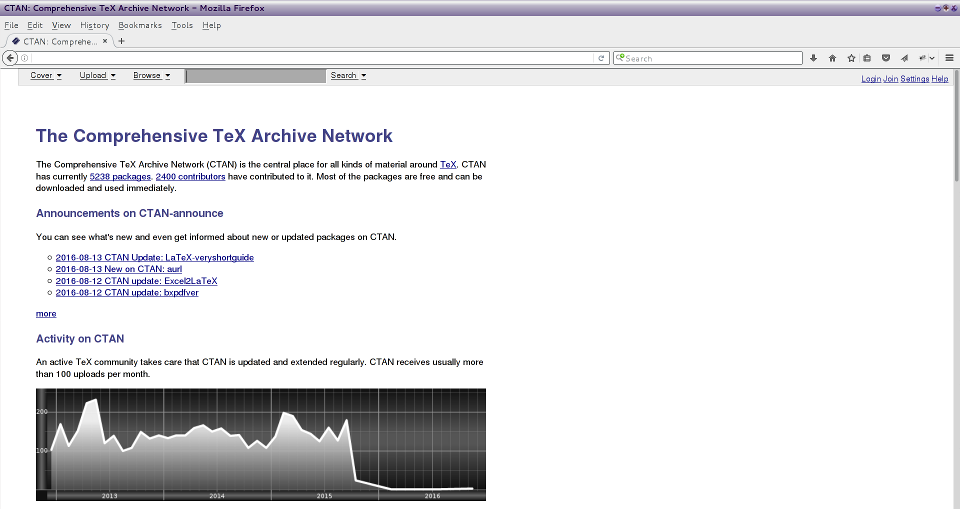Click the 'Activity on CTAN' heading
The height and width of the screenshot is (509, 960).
(80, 339)
